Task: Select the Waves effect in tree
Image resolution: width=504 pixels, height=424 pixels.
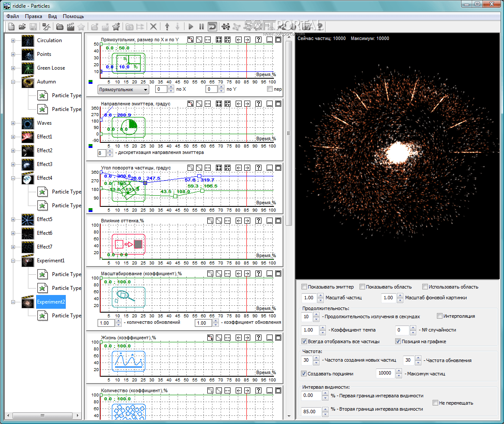Action: click(x=44, y=123)
